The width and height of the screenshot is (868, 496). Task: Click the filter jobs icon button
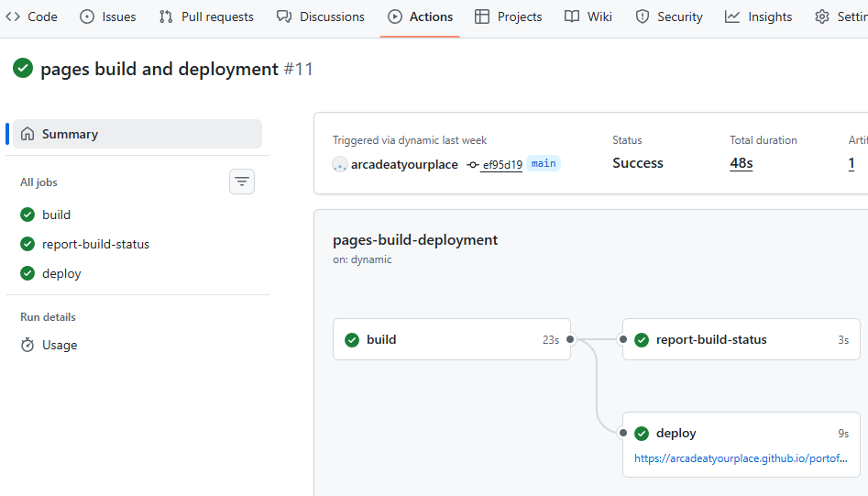[x=242, y=182]
